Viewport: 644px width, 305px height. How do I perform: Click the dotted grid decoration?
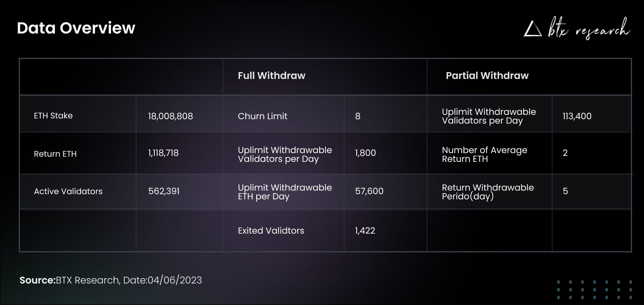[x=594, y=289]
